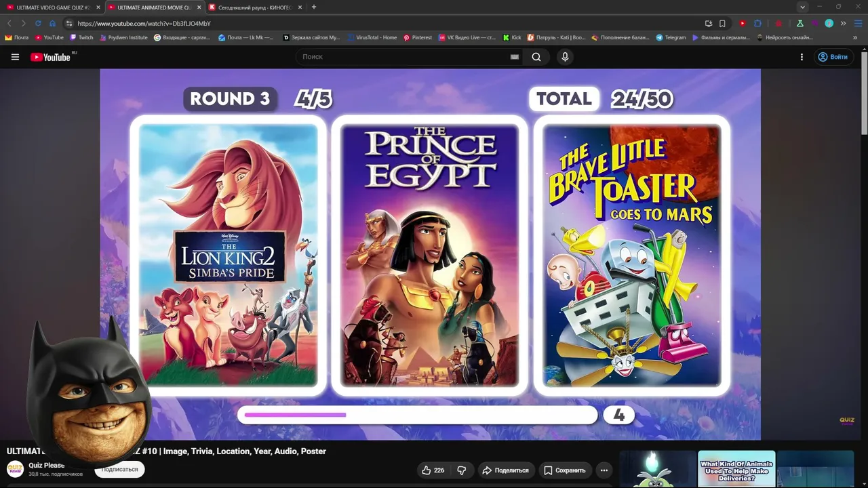Click the install app icon in address bar
The image size is (868, 488).
pyautogui.click(x=709, y=23)
